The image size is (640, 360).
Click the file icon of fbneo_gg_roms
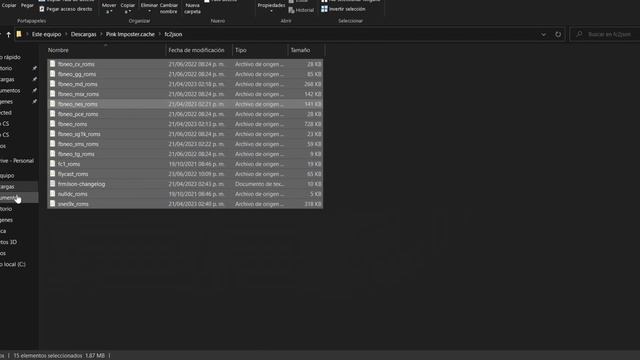[52, 74]
